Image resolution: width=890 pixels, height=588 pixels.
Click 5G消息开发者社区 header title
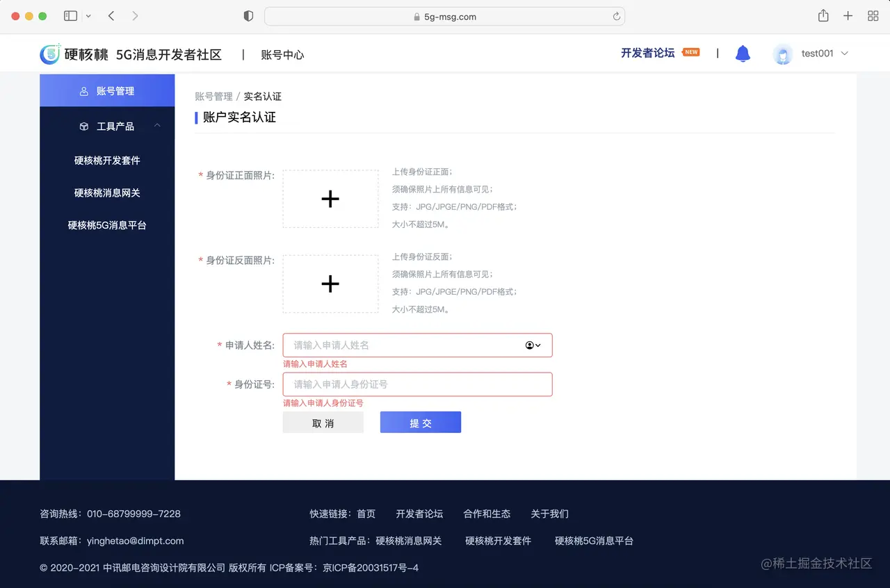pyautogui.click(x=169, y=54)
